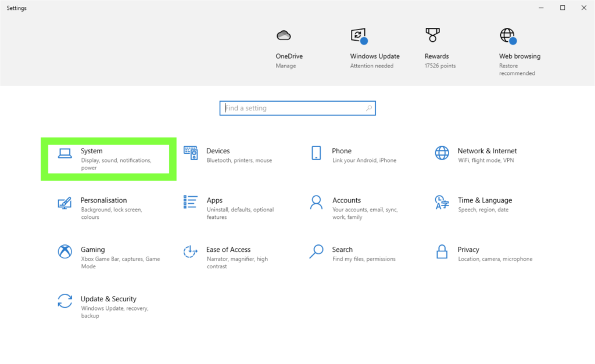This screenshot has width=595, height=364.
Task: Click "Location, camera, microphone" description
Action: tap(495, 259)
